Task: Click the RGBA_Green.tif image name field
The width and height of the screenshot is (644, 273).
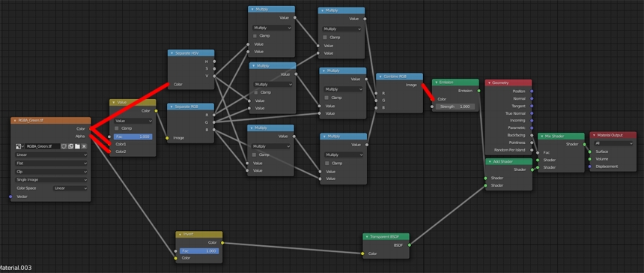Action: click(42, 146)
